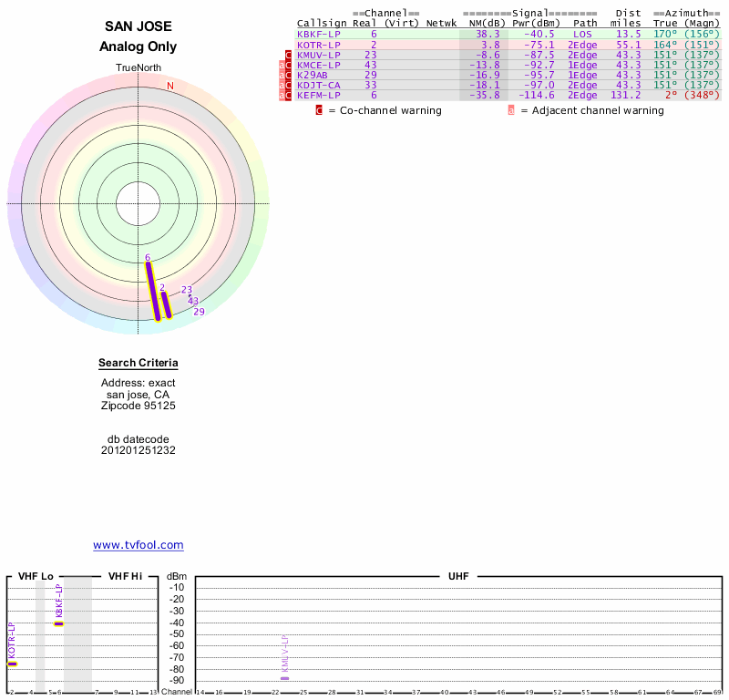Click the Search Criteria heading
729x700 pixels.
(139, 364)
